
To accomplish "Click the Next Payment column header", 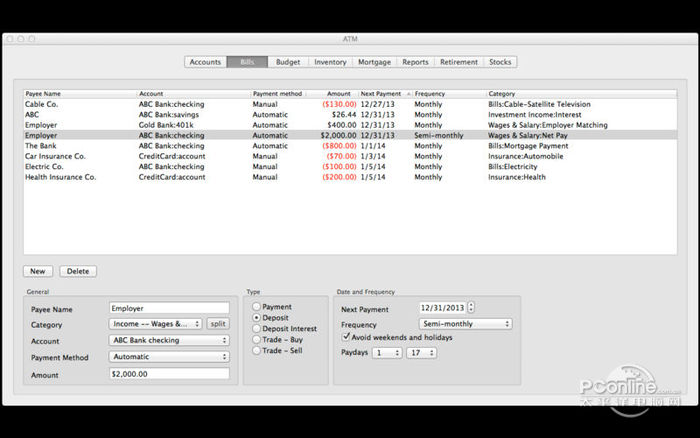I will coord(385,94).
